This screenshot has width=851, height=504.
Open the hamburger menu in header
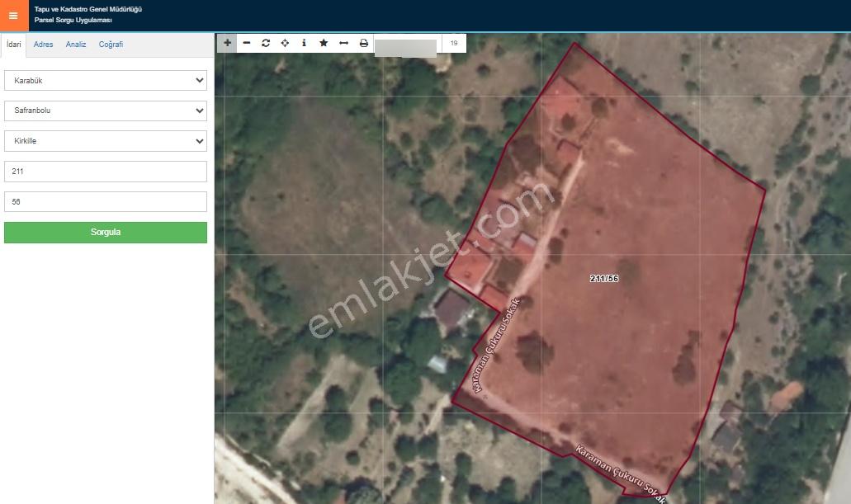(13, 16)
